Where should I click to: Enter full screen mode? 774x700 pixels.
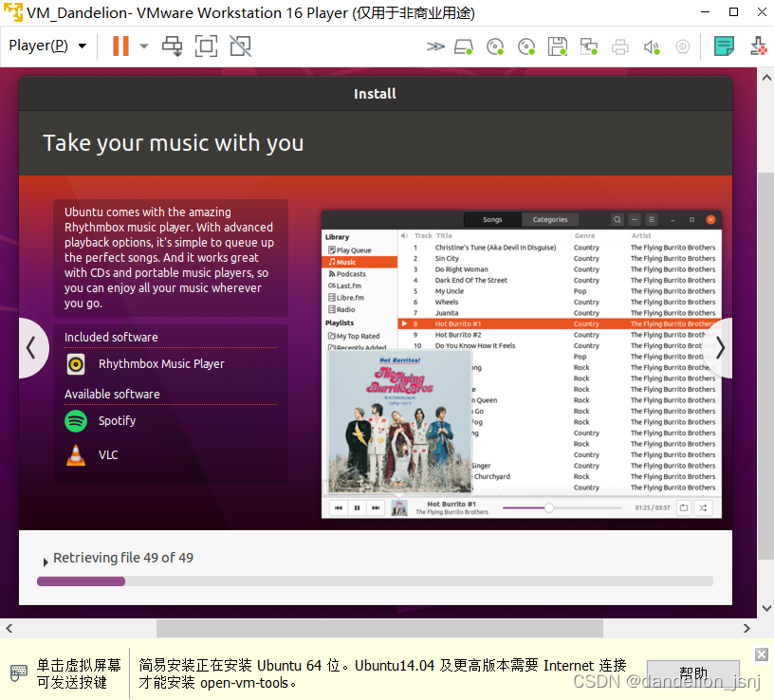tap(206, 46)
